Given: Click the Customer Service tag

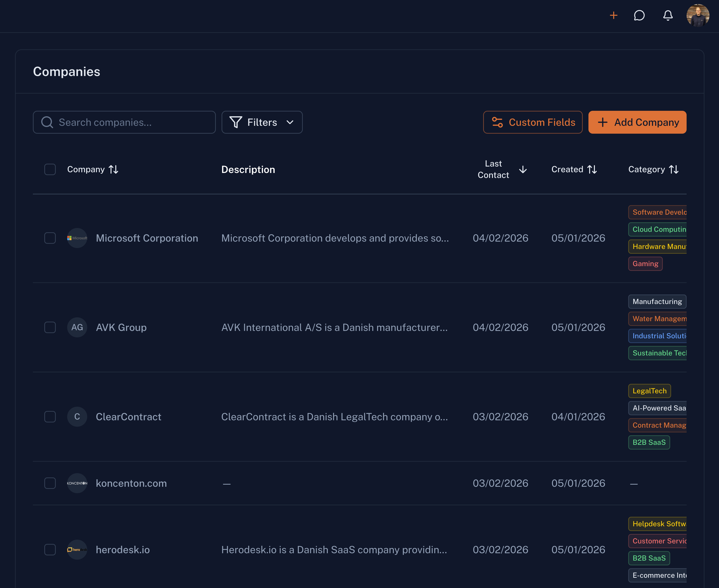Looking at the screenshot, I should (658, 541).
